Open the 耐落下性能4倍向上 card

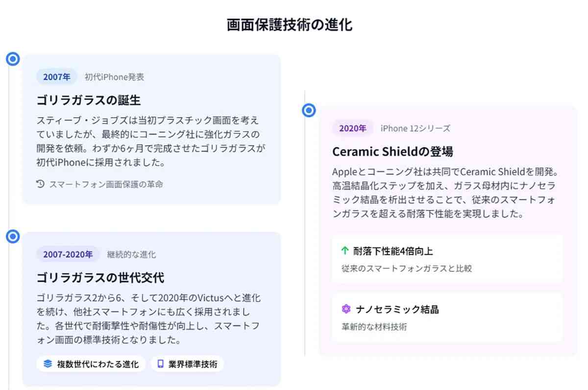pyautogui.click(x=447, y=259)
